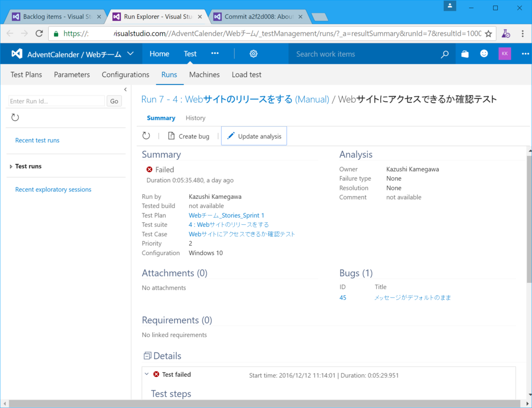Open Chrome's three-dot menu
Viewport: 532px width, 408px height.
tap(523, 34)
